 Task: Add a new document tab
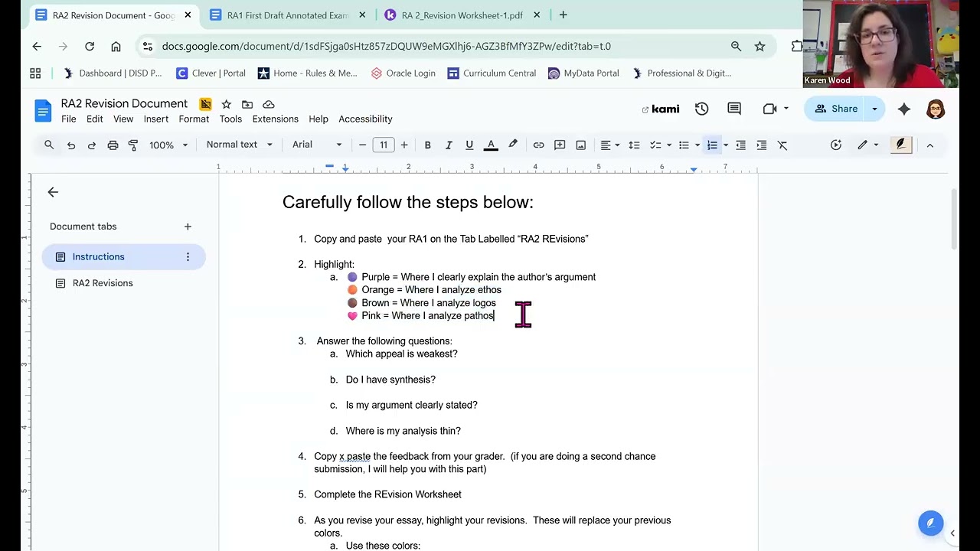coord(188,227)
